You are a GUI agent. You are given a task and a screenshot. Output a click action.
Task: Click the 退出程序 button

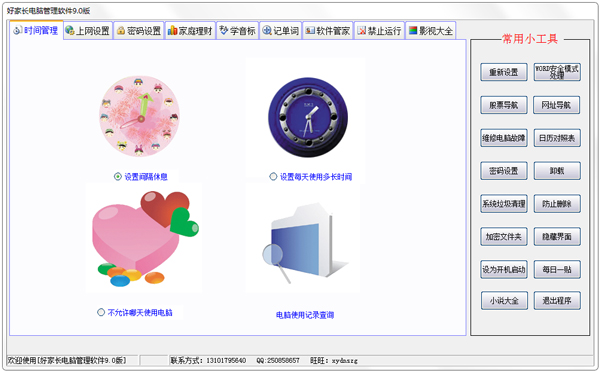[557, 300]
